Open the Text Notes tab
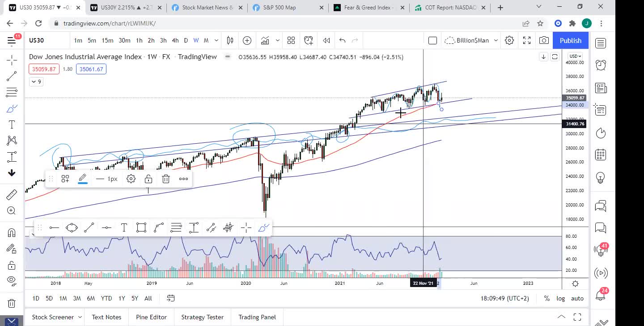 click(x=106, y=317)
